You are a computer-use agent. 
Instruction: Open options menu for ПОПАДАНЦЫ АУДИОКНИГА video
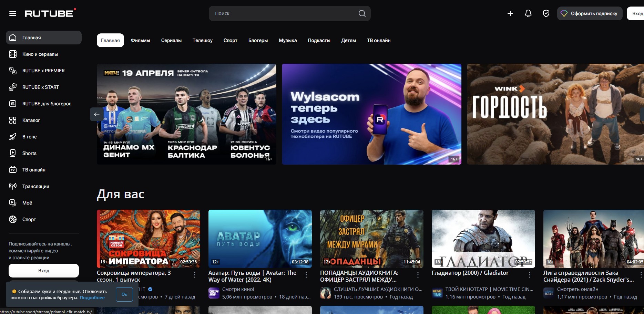pyautogui.click(x=418, y=275)
